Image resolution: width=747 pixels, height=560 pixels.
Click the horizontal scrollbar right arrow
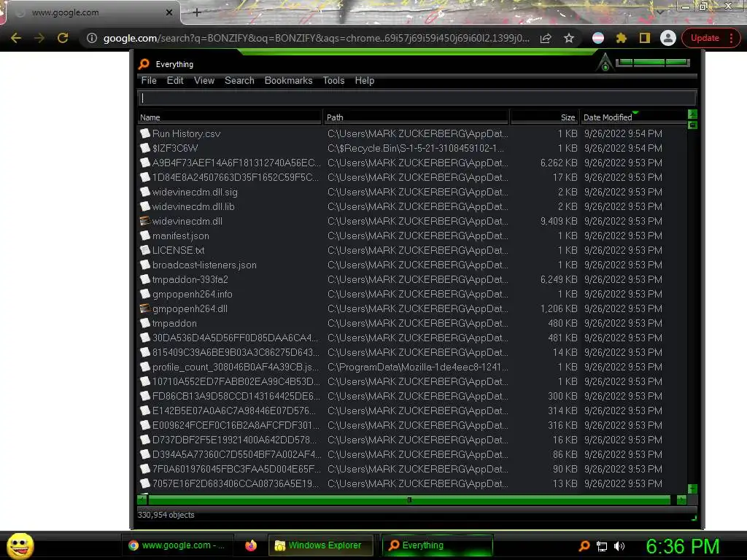click(682, 499)
